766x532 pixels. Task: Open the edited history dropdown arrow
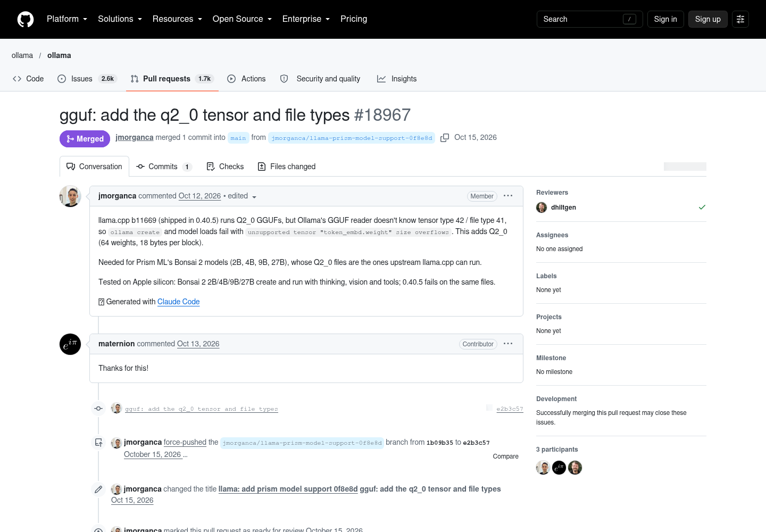(254, 197)
